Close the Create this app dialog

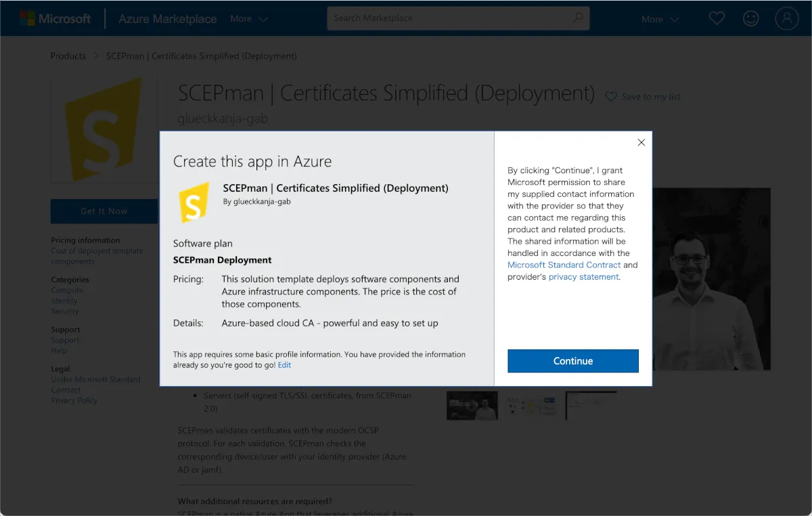(x=641, y=142)
